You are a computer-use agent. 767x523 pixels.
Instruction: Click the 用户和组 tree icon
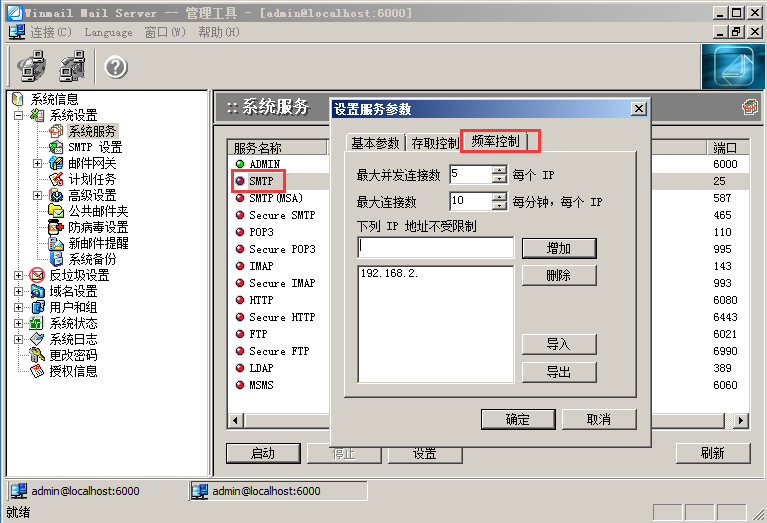37,307
